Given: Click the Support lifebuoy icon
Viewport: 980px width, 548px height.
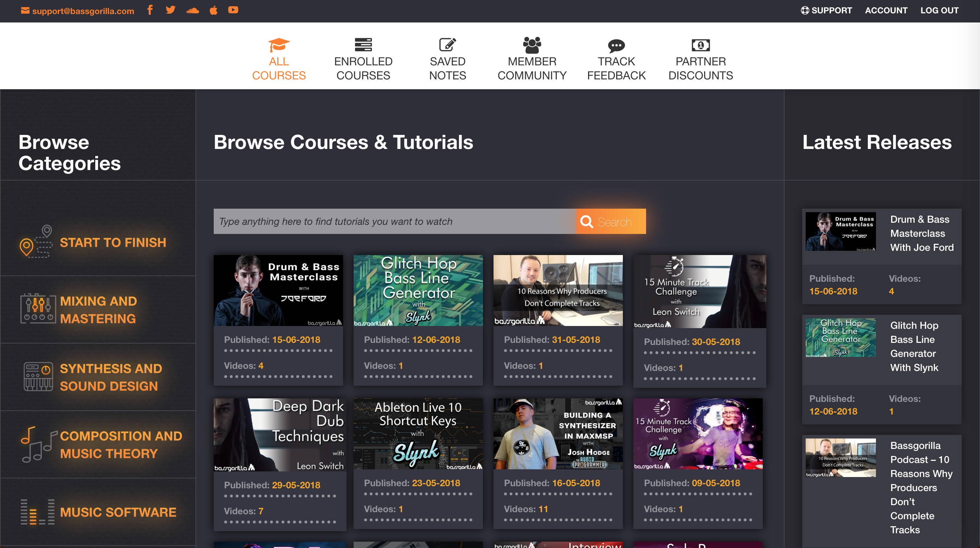Looking at the screenshot, I should 805,10.
